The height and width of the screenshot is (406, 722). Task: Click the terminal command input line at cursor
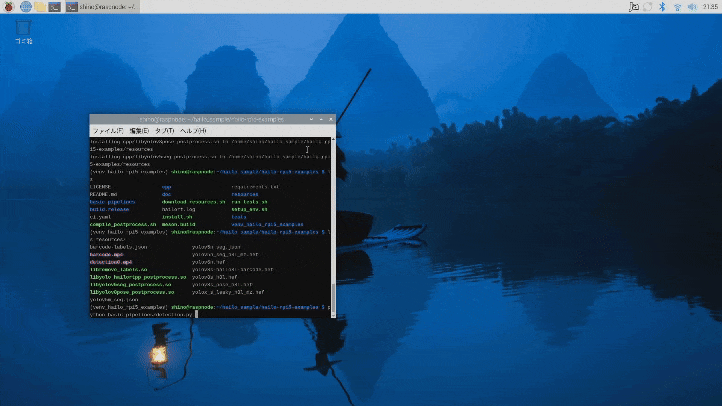[143, 314]
